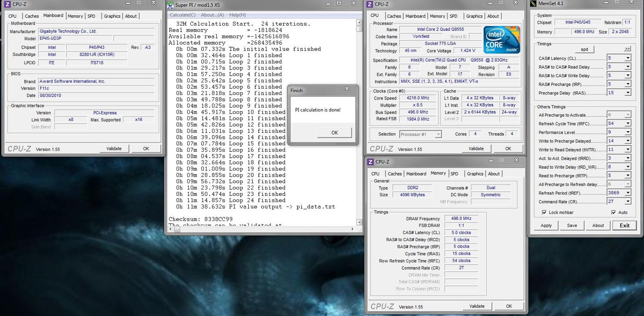Open Read to Write Delay (tRD_WR) dropdown
Screen dimensions: 644x316
627,167
